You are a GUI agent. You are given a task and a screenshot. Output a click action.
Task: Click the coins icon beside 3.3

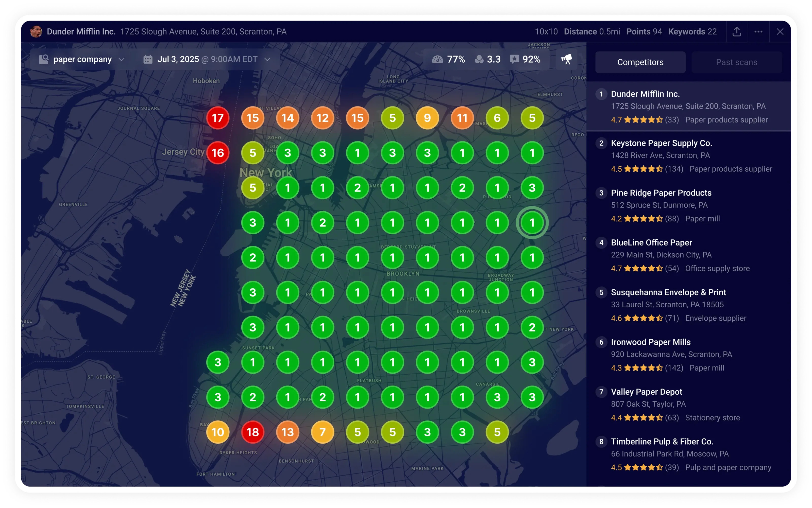pos(479,59)
